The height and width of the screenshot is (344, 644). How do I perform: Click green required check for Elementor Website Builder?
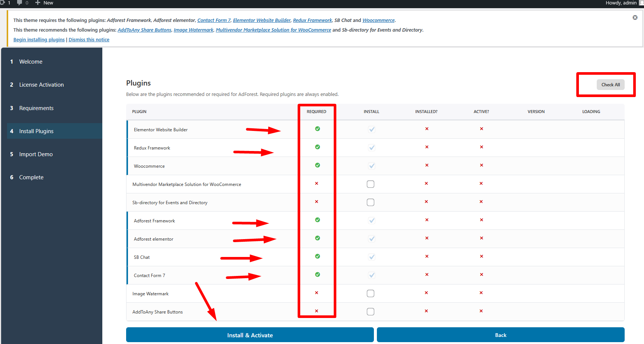pyautogui.click(x=317, y=129)
